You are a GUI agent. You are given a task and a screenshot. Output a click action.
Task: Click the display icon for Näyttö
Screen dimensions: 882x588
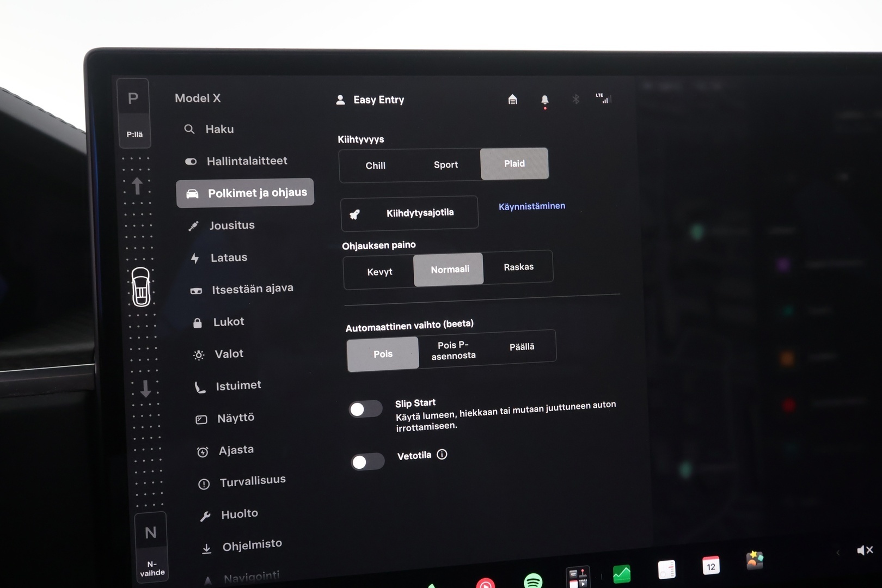[201, 419]
